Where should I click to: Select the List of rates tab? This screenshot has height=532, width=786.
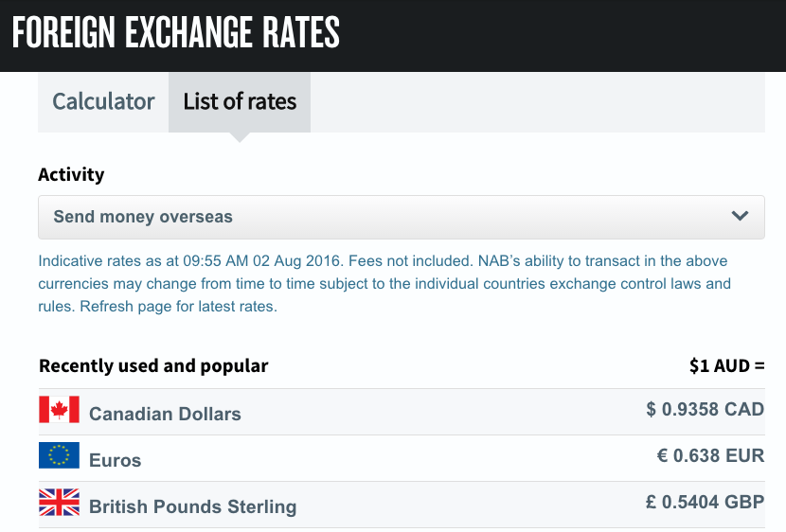coord(240,101)
